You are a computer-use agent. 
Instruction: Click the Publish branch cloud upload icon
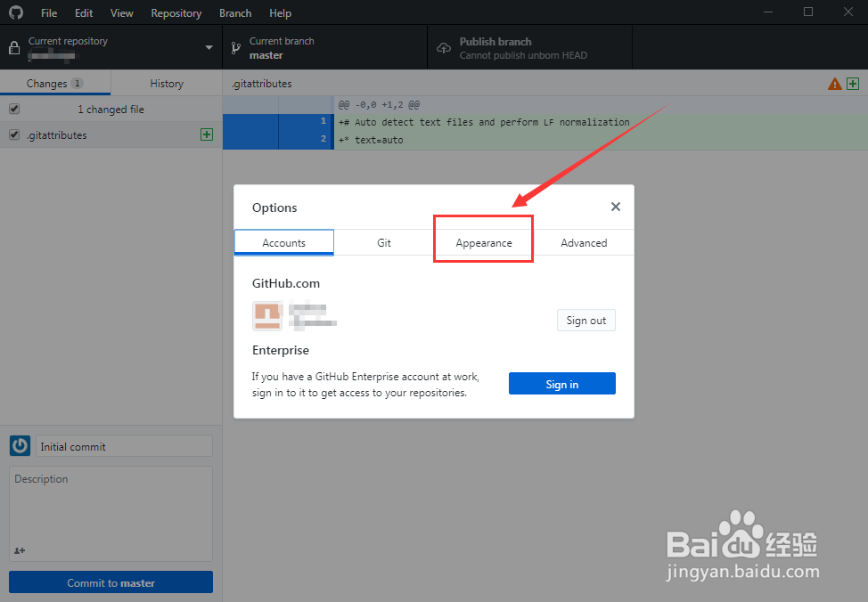444,48
